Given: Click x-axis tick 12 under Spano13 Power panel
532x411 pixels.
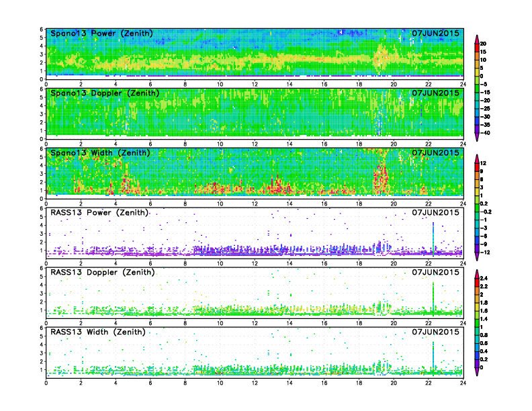Looking at the screenshot, I should [255, 85].
